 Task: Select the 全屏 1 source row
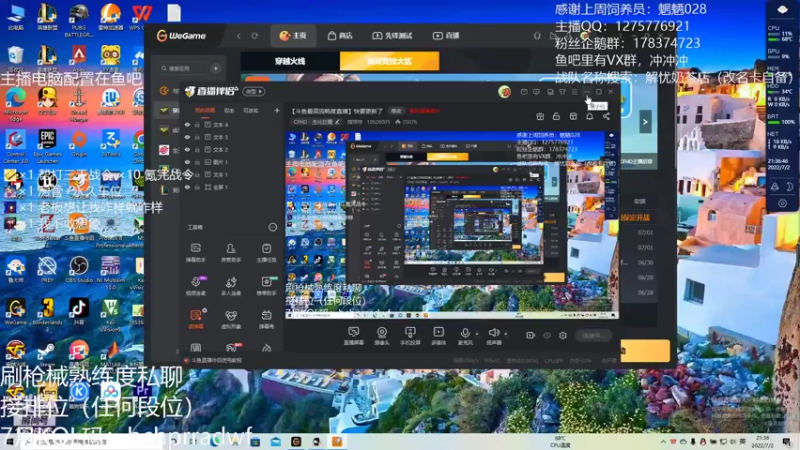(x=232, y=187)
